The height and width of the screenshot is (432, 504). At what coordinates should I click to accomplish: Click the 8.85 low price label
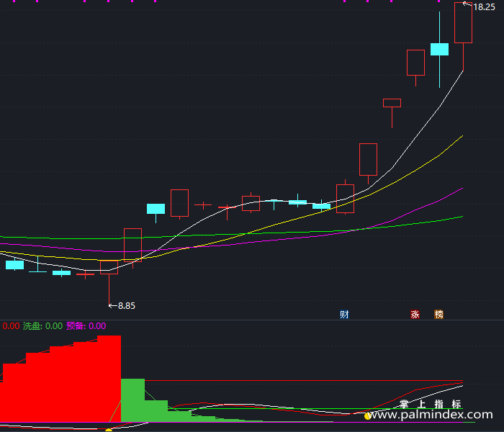tap(127, 306)
